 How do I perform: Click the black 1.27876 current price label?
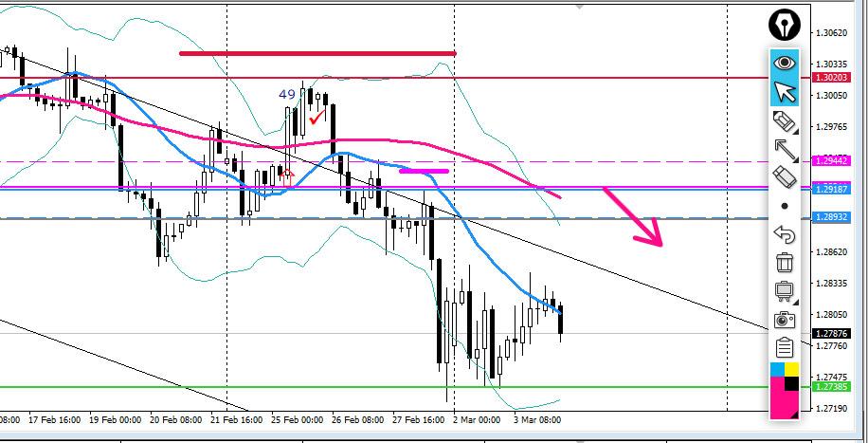(830, 333)
